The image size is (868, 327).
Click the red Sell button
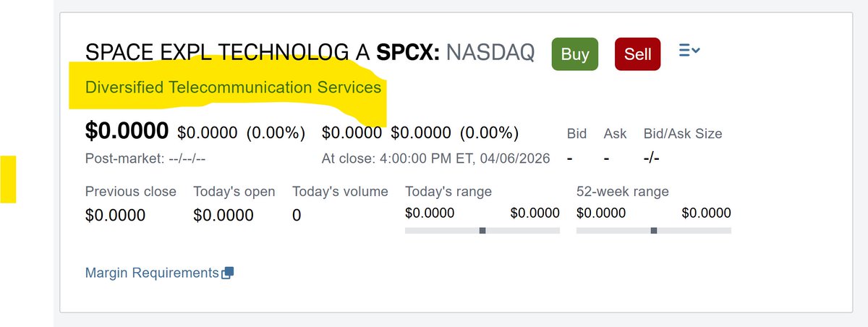click(x=637, y=54)
